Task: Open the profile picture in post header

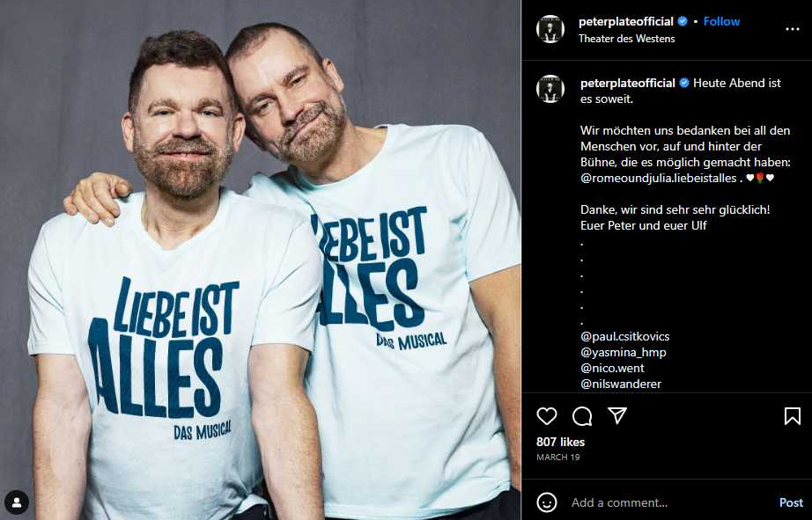Action: (550, 29)
